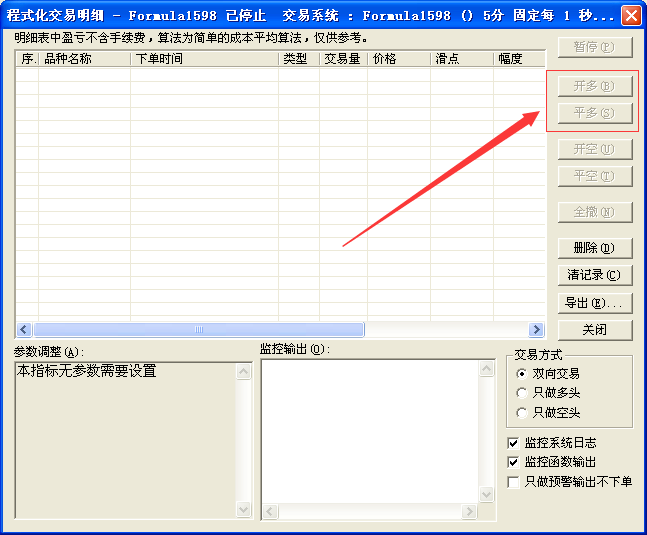Sort by 下单时间 column header
The width and height of the screenshot is (647, 535).
click(205, 59)
